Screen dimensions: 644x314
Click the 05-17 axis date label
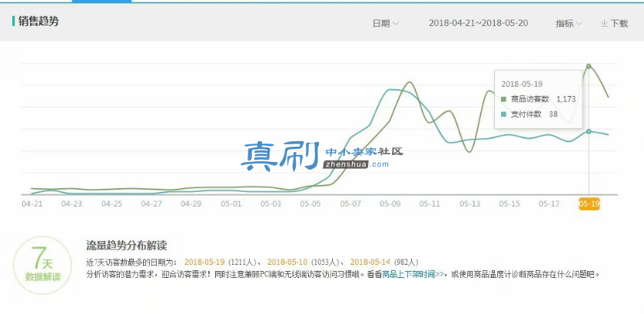pyautogui.click(x=549, y=203)
